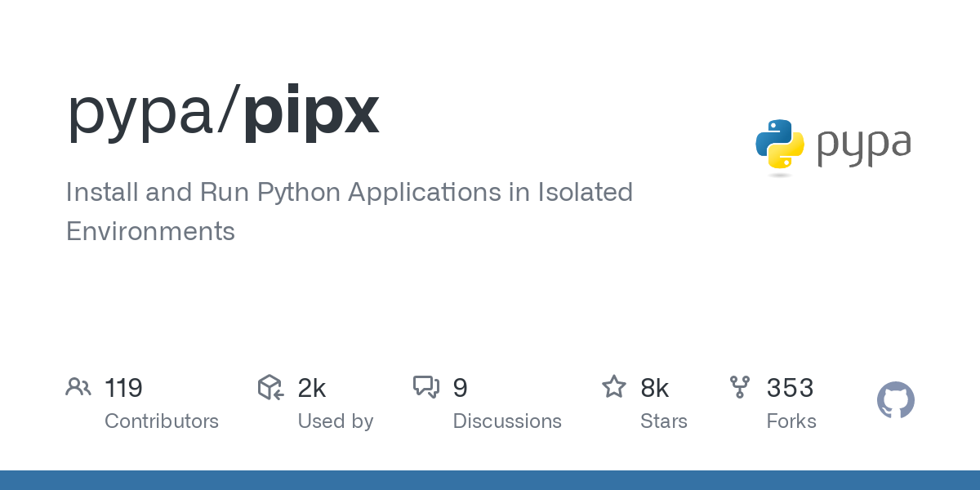This screenshot has height=490, width=980.
Task: Click the Python snake logo
Action: tap(780, 147)
